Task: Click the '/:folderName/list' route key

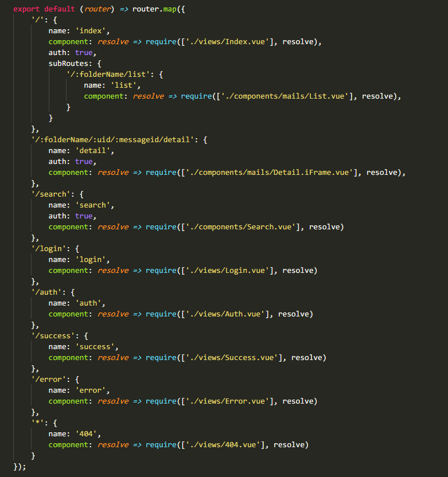Action: coord(108,75)
